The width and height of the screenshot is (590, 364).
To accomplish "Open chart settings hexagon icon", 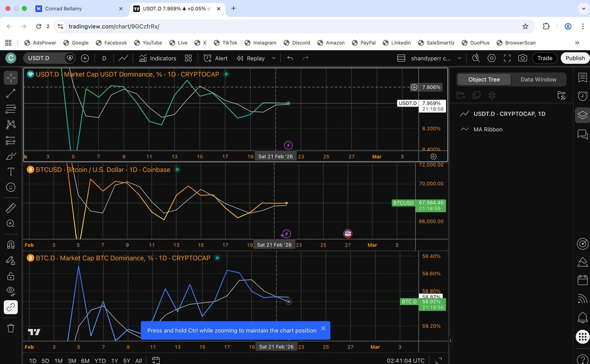I will tap(492, 58).
